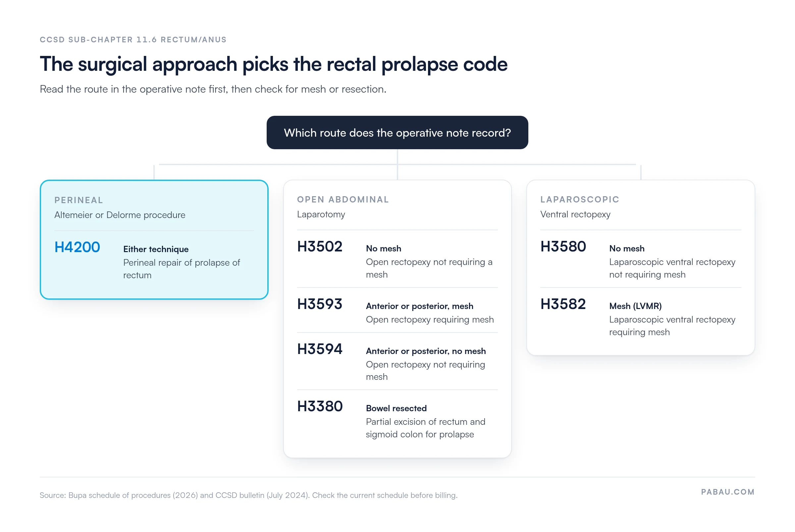Click the Laparoscopic heading
795x532 pixels.
click(x=580, y=199)
